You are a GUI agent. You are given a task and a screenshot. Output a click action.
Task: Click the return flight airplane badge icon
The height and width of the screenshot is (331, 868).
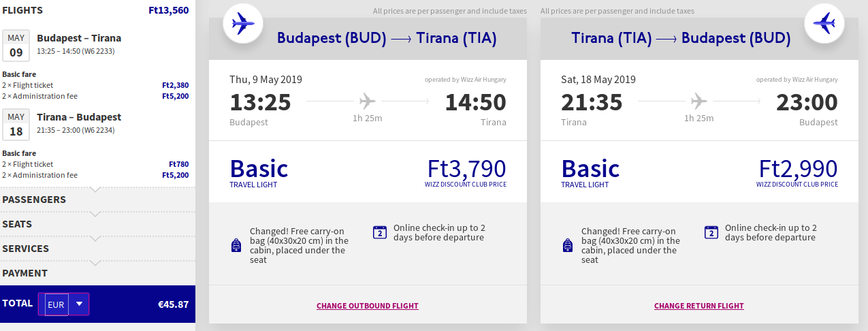824,23
